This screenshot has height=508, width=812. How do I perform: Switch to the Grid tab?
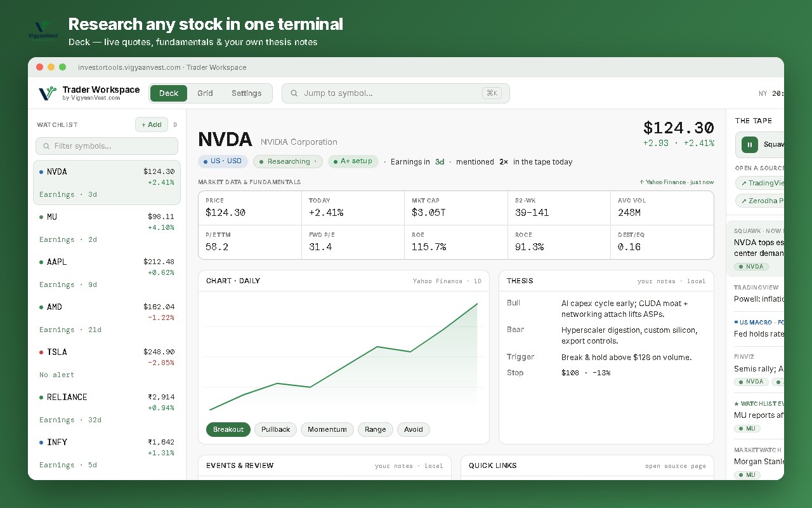pos(205,93)
